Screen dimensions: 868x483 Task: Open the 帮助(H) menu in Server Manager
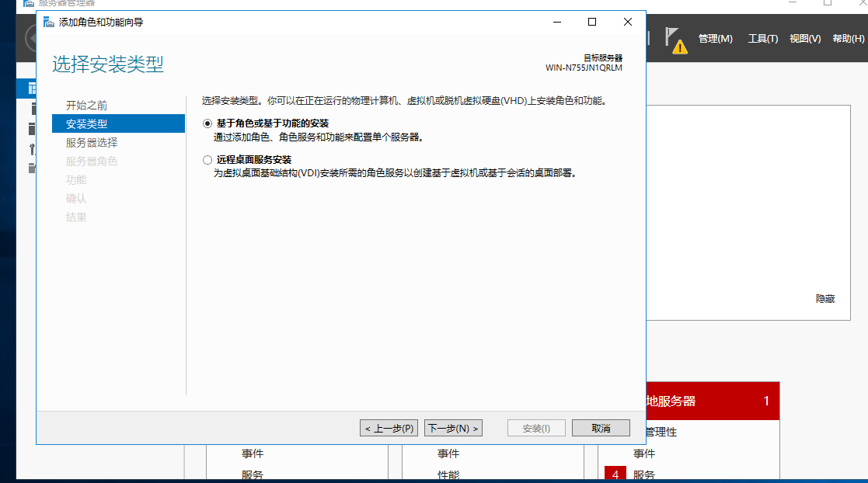tap(848, 39)
